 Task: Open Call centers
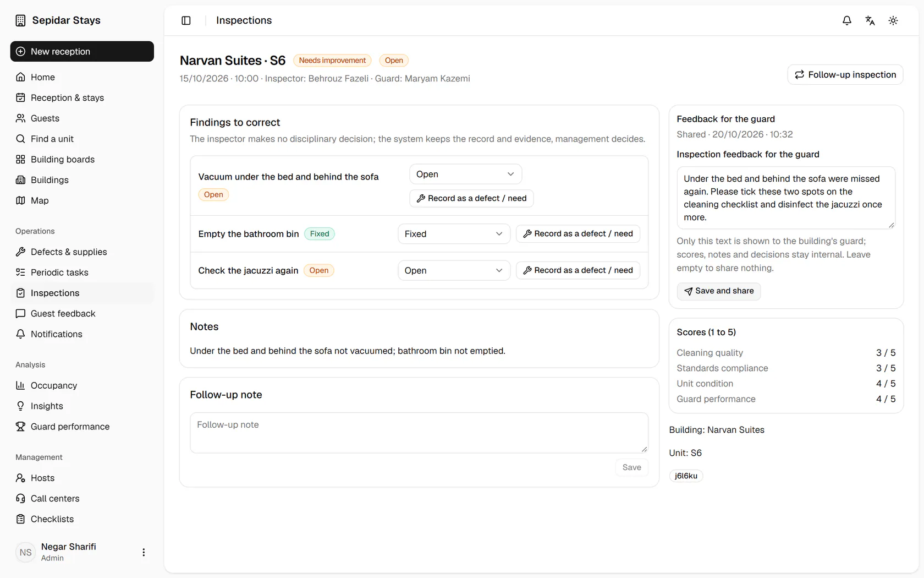point(82,498)
